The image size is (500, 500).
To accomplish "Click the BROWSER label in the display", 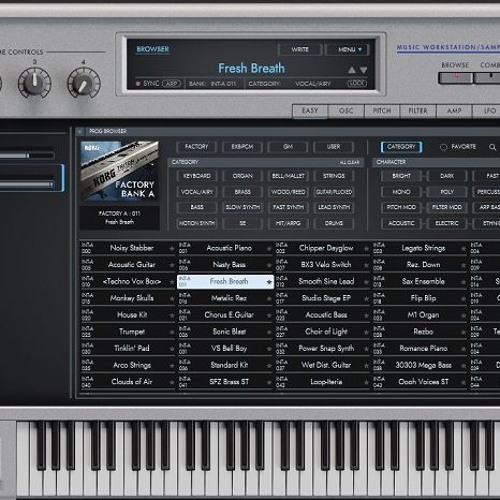I will [153, 49].
